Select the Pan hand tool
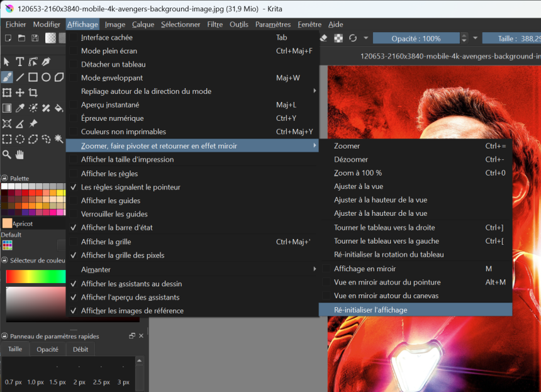The width and height of the screenshot is (541, 392). coord(20,155)
